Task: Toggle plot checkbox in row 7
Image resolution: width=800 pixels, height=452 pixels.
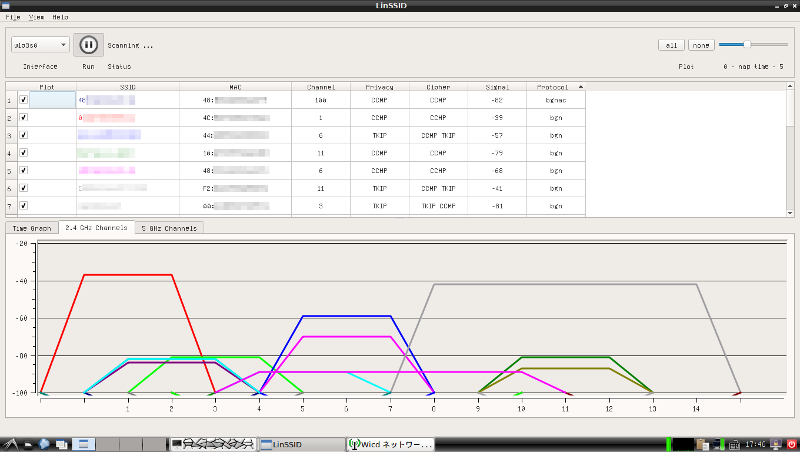Action: [x=23, y=205]
